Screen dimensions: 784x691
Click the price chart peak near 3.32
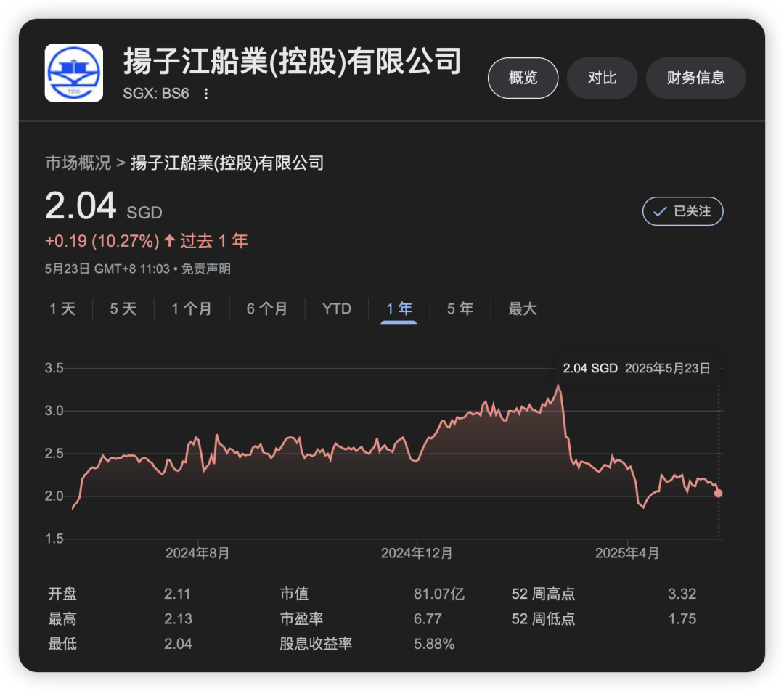pos(558,385)
